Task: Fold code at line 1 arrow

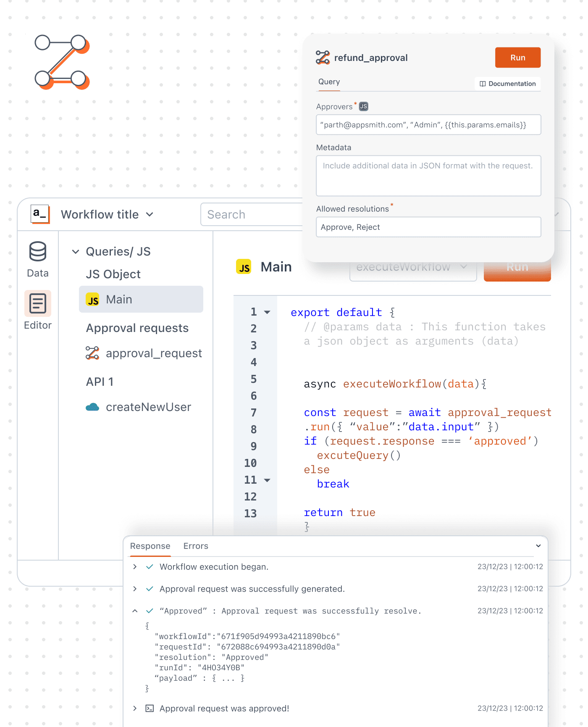Action: [267, 312]
